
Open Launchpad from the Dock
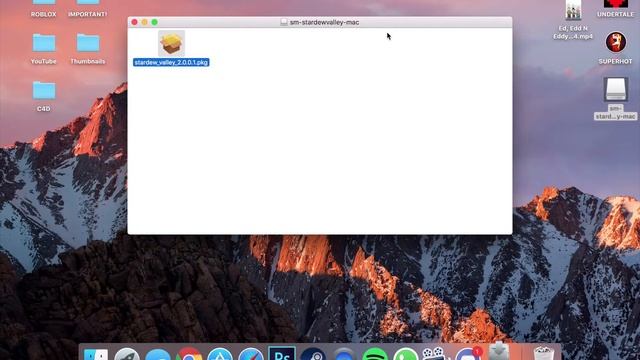pyautogui.click(x=127, y=354)
